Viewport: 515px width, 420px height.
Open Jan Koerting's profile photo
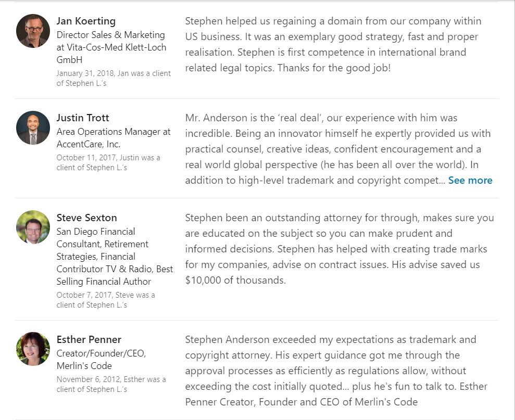click(33, 31)
